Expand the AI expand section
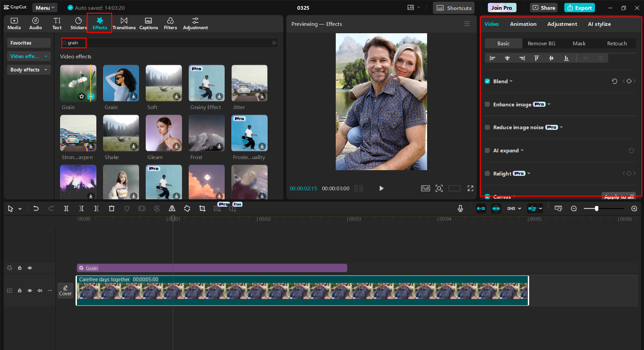Viewport: 644px width, 350px height. (522, 150)
